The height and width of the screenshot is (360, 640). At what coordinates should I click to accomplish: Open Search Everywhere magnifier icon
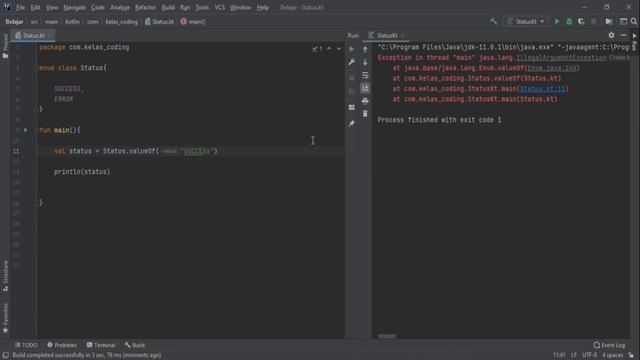[x=634, y=21]
